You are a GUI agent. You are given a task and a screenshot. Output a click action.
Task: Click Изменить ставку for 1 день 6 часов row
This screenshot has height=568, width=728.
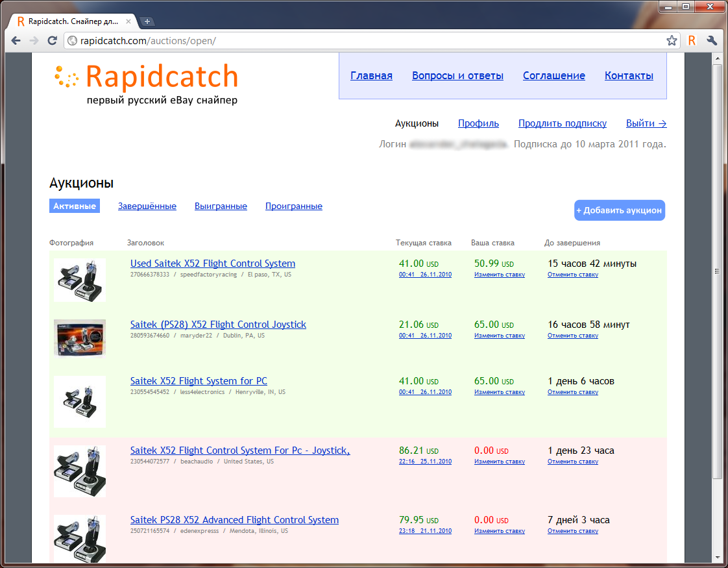pyautogui.click(x=500, y=393)
